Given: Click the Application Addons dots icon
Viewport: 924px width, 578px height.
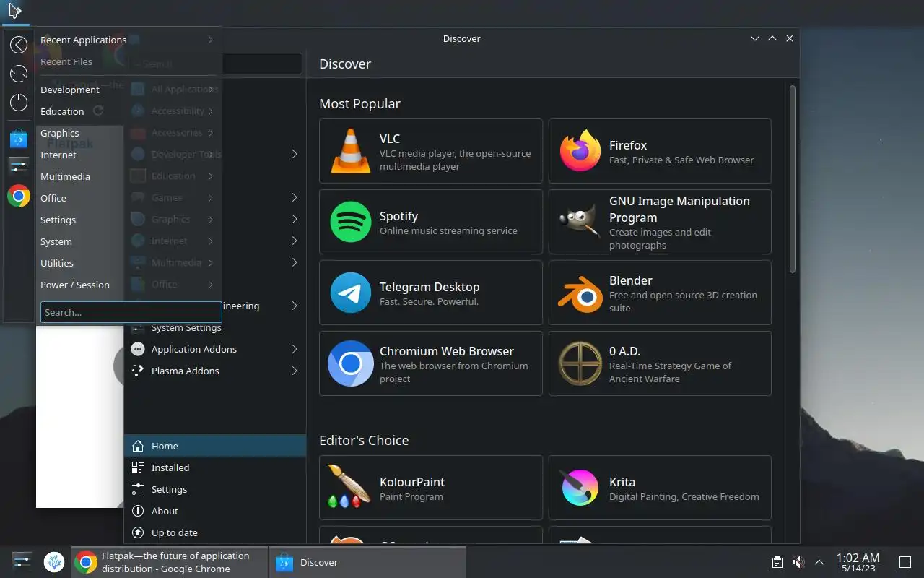Looking at the screenshot, I should (138, 349).
